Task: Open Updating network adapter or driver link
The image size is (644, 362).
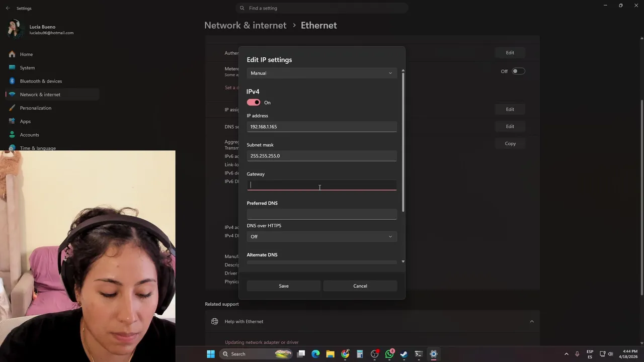Action: click(x=262, y=342)
